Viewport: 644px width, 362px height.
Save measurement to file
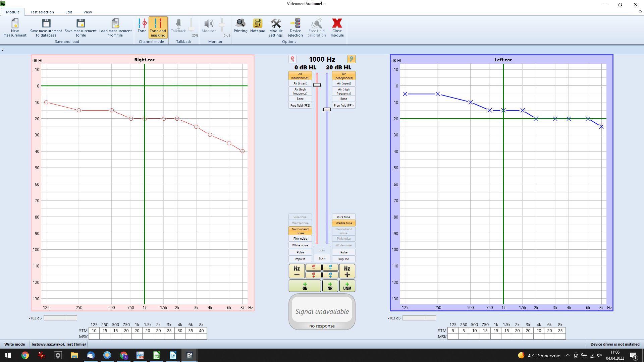[80, 27]
